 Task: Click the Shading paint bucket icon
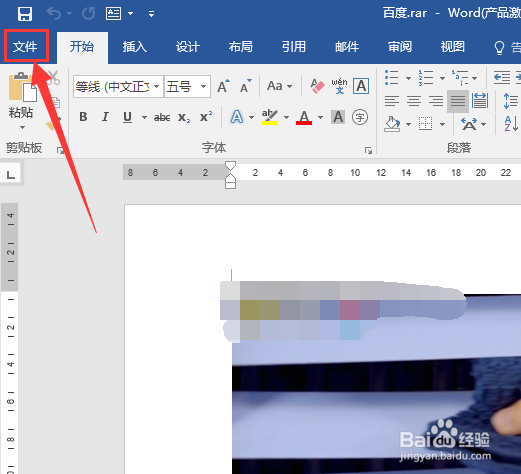coord(392,124)
